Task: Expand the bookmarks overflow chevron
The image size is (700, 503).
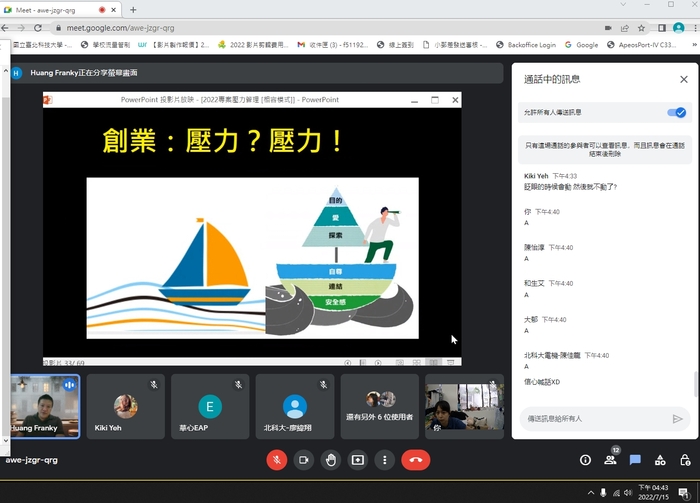Action: click(x=694, y=45)
